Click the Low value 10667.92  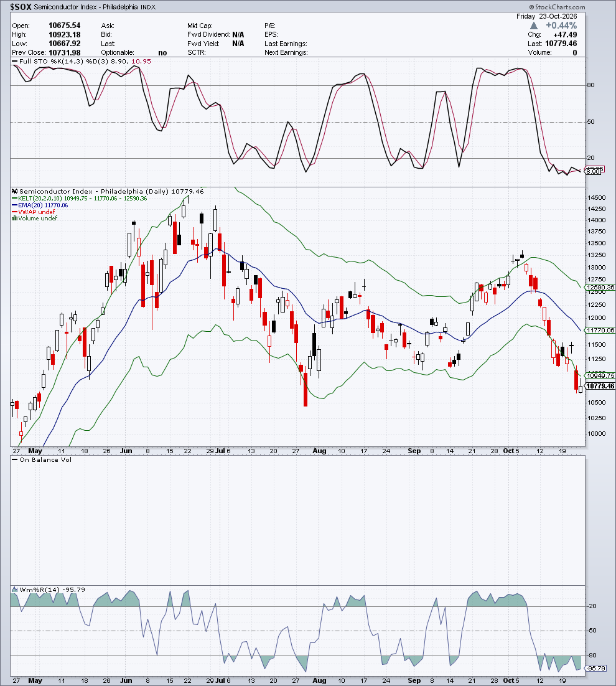pyautogui.click(x=64, y=44)
